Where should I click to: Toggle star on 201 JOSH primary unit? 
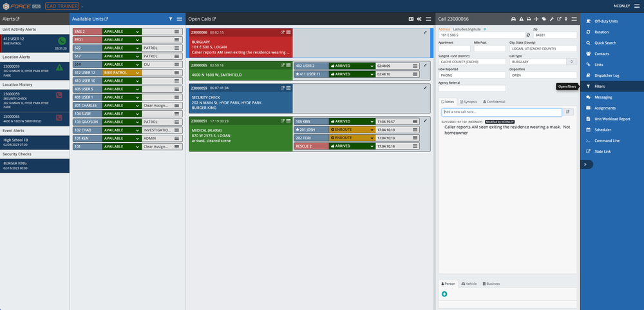[x=298, y=130]
